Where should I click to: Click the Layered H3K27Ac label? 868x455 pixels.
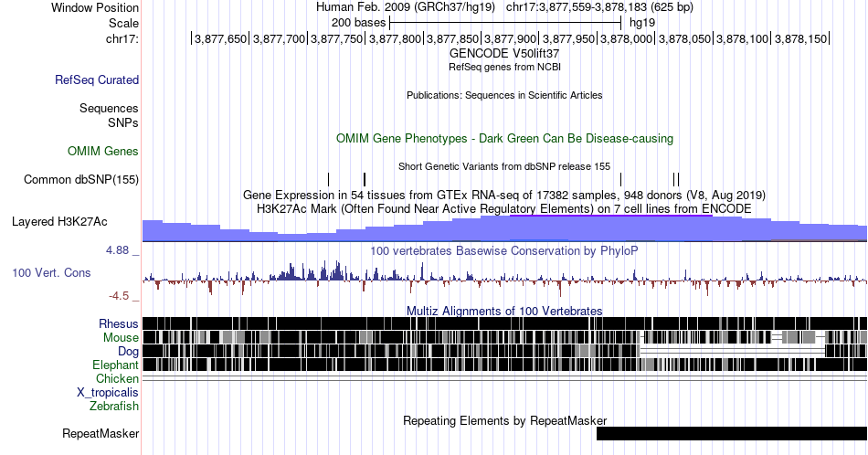[59, 221]
